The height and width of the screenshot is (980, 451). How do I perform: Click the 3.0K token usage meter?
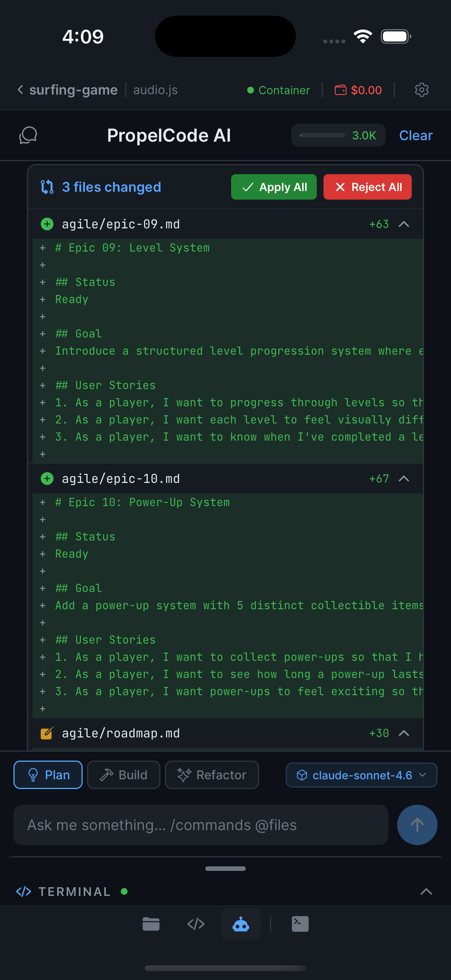click(338, 135)
